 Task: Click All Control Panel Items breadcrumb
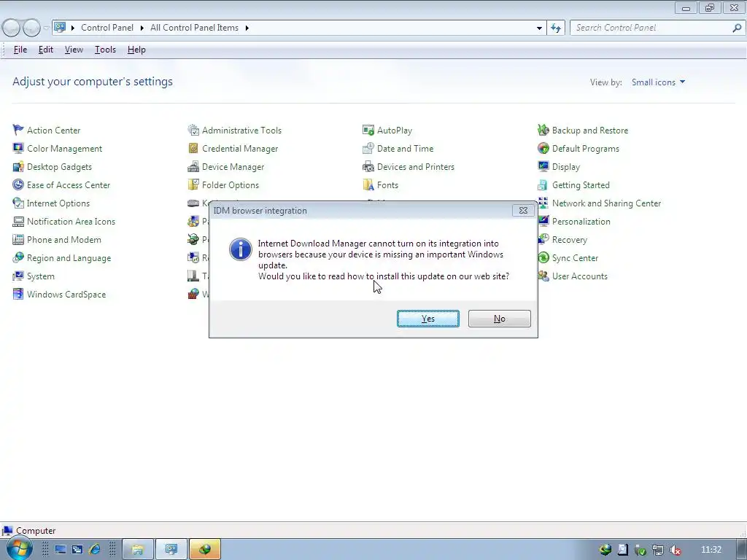194,28
